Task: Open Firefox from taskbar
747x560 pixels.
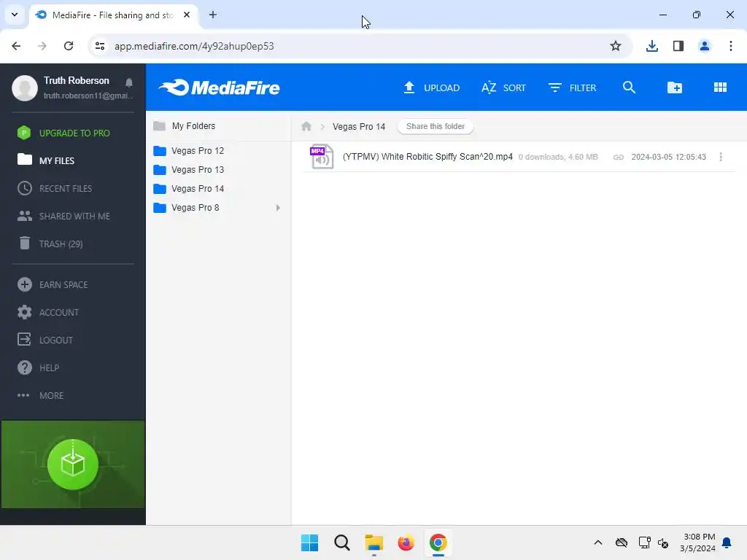Action: click(406, 542)
